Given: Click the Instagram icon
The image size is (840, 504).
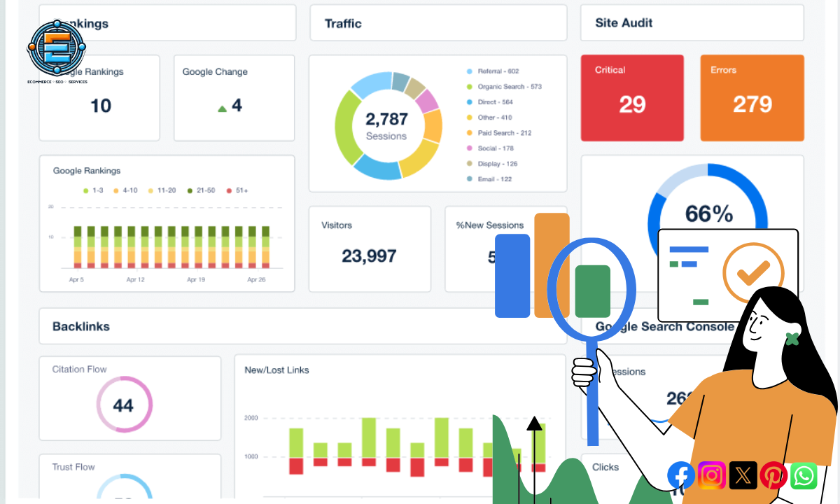Looking at the screenshot, I should click(x=711, y=475).
